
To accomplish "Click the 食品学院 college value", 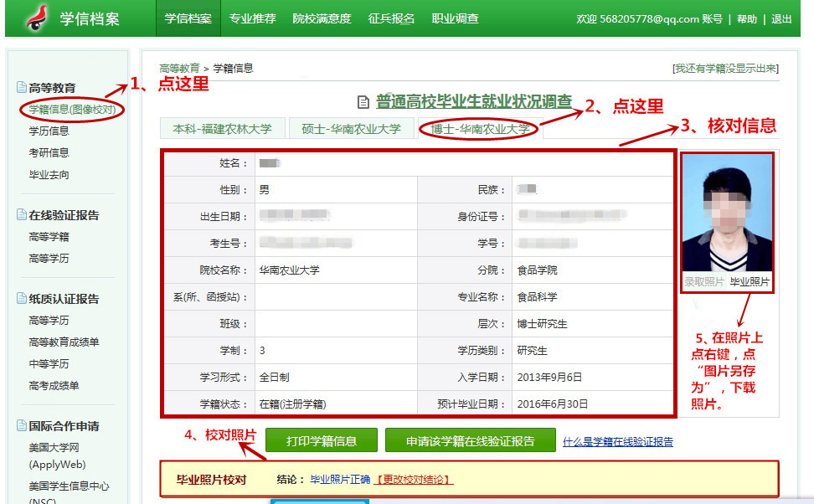I will point(538,270).
